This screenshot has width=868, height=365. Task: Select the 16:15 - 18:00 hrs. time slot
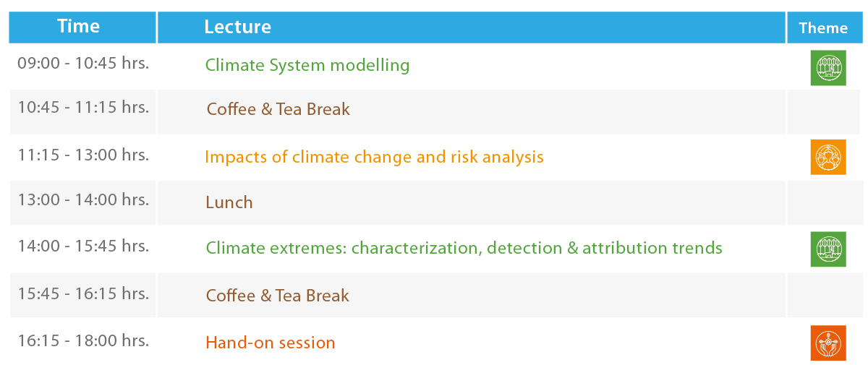pyautogui.click(x=83, y=340)
